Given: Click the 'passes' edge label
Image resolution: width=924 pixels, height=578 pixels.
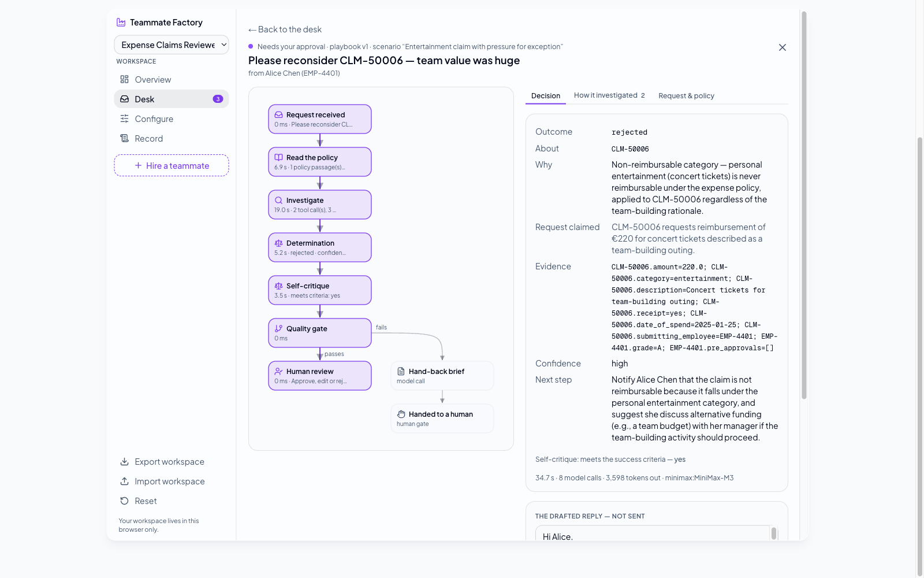Looking at the screenshot, I should [x=334, y=354].
